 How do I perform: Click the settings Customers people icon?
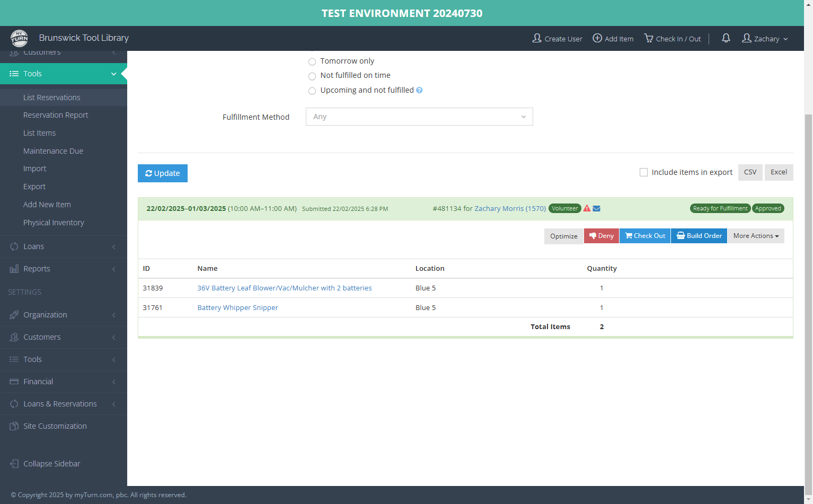pos(14,337)
